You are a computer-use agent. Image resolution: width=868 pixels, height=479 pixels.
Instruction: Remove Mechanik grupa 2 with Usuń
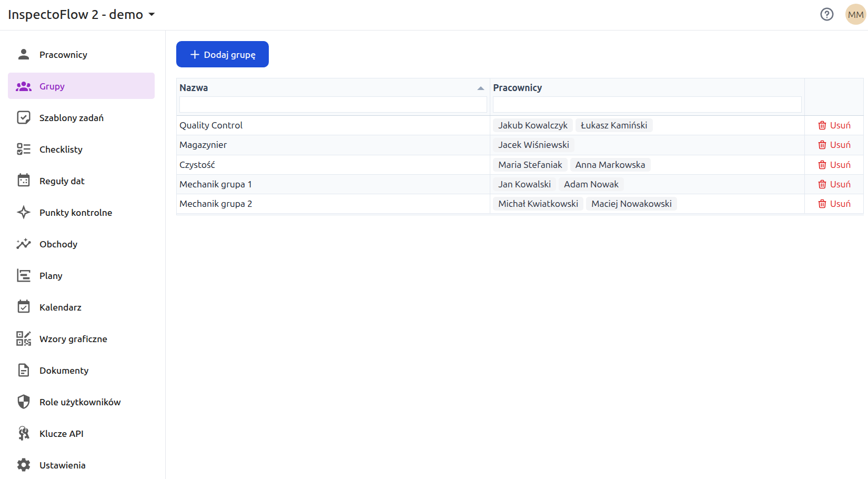[x=834, y=204]
